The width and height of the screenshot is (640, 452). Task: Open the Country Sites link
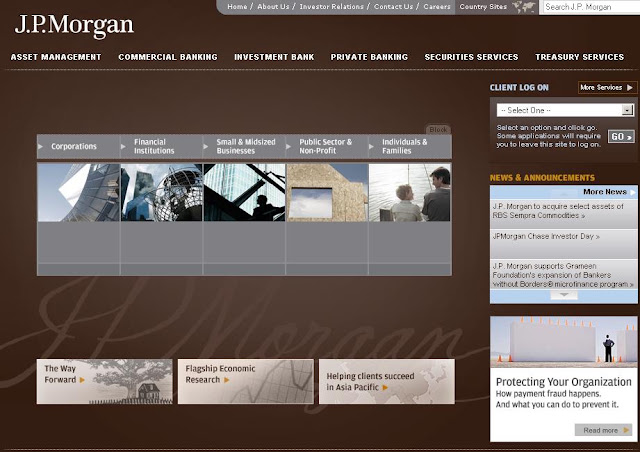483,7
